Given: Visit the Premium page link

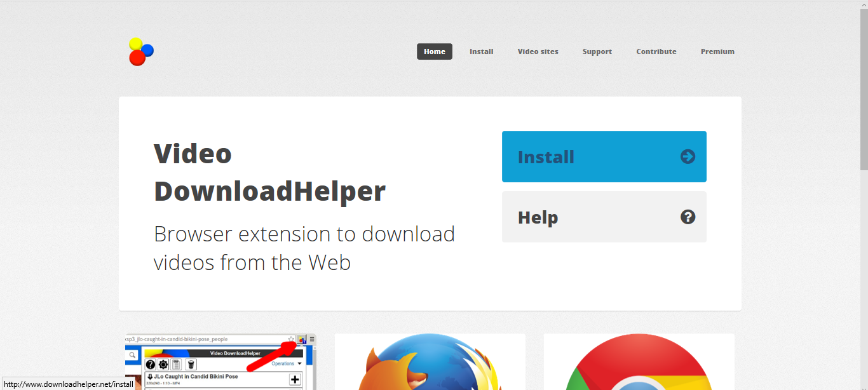Looking at the screenshot, I should (717, 51).
